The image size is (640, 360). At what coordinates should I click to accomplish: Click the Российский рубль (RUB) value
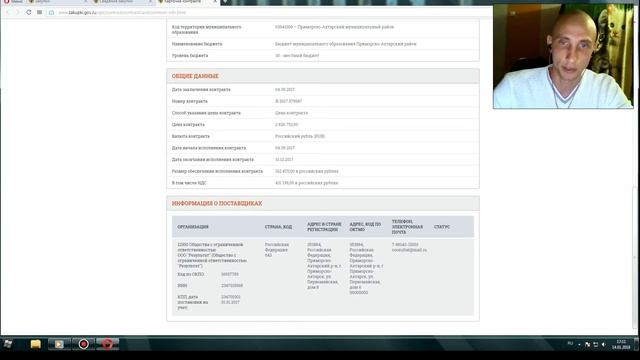(300, 136)
